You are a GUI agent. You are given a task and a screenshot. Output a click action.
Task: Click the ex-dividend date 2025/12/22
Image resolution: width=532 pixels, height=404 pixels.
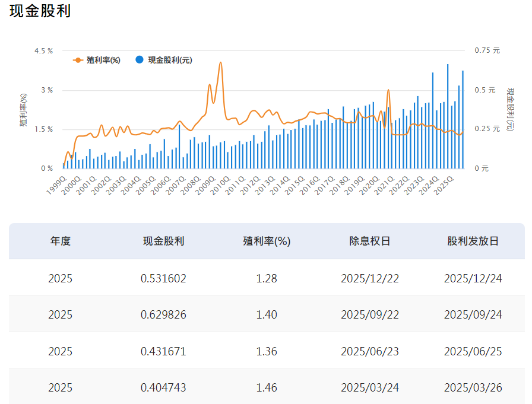pyautogui.click(x=370, y=278)
